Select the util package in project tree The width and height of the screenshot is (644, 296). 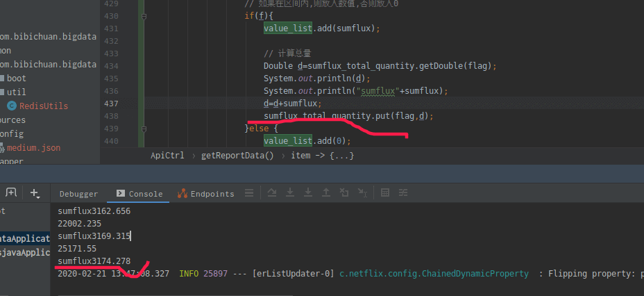click(16, 92)
